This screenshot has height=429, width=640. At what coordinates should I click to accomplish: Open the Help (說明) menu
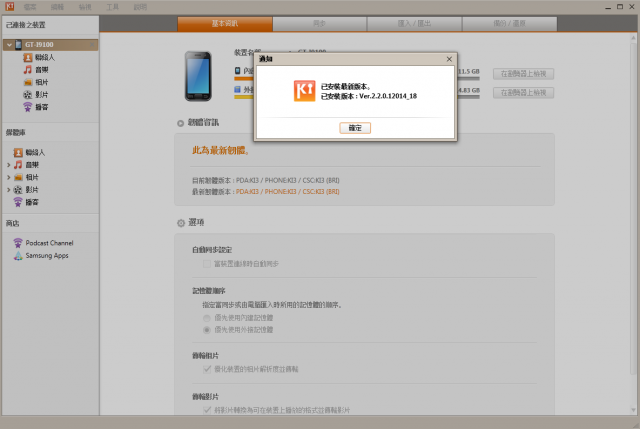pyautogui.click(x=140, y=7)
